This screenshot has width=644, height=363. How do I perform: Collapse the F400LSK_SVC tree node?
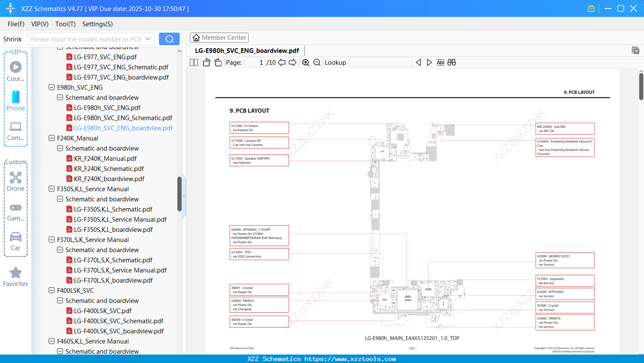(52, 291)
